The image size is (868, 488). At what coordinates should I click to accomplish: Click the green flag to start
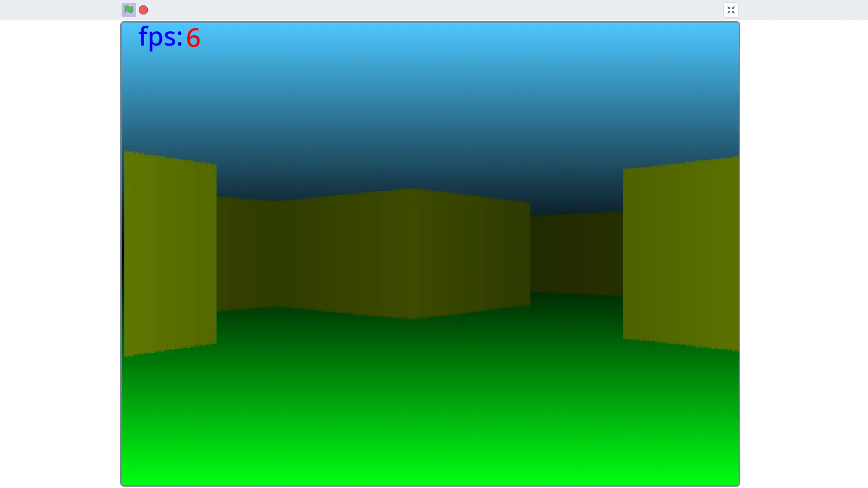tap(129, 10)
